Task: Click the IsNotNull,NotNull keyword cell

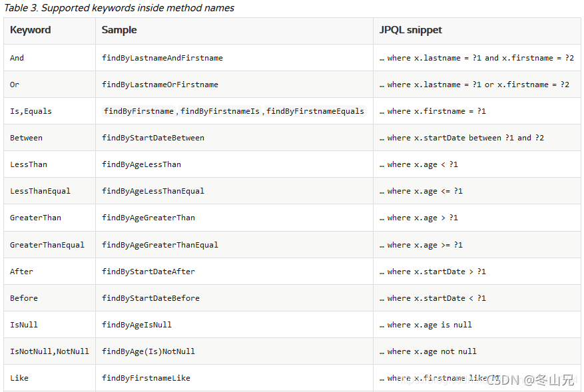Action: click(x=49, y=351)
